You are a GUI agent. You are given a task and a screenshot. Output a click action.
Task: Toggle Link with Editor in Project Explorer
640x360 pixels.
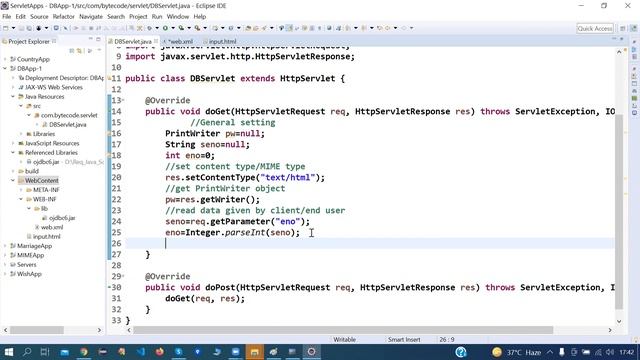[80, 51]
